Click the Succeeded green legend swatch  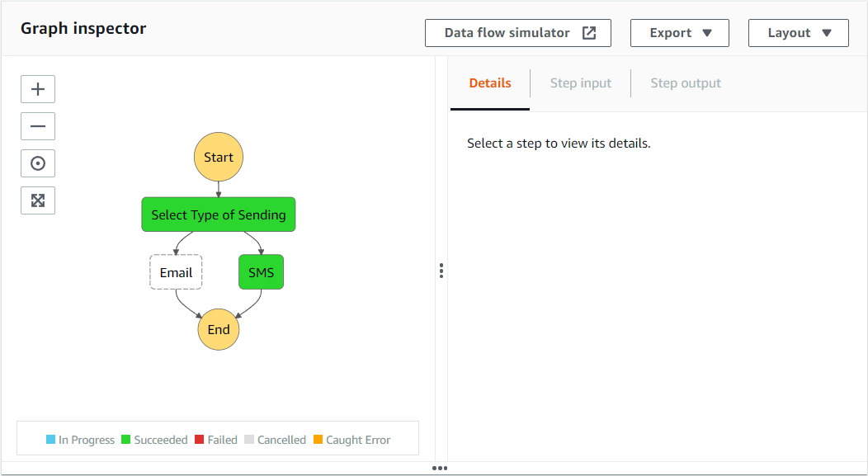click(x=125, y=440)
